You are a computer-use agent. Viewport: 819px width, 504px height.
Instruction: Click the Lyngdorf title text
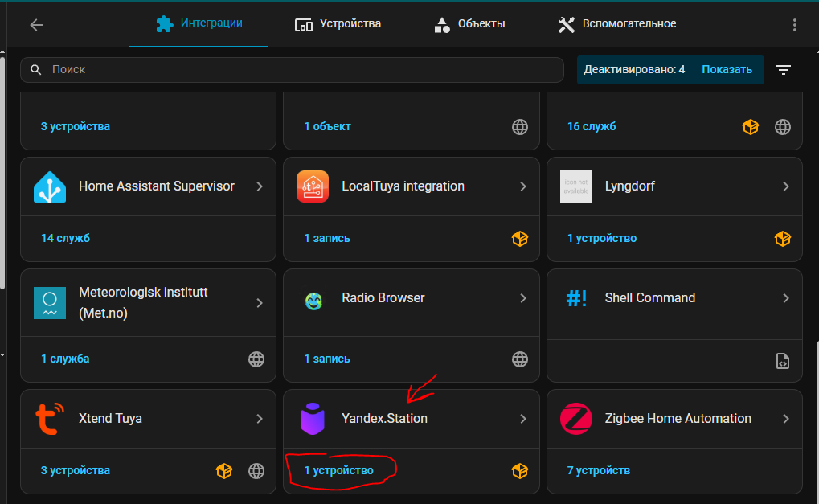click(629, 186)
